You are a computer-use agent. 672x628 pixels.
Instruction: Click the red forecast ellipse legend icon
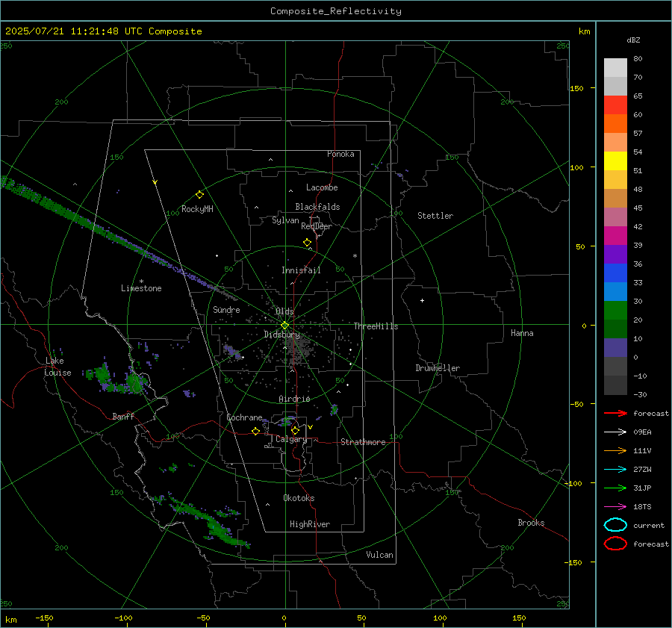615,544
